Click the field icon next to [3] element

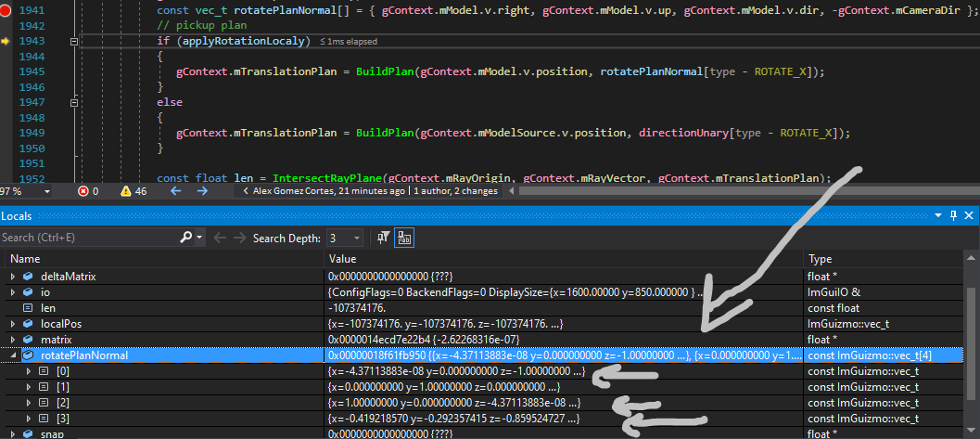coord(44,419)
